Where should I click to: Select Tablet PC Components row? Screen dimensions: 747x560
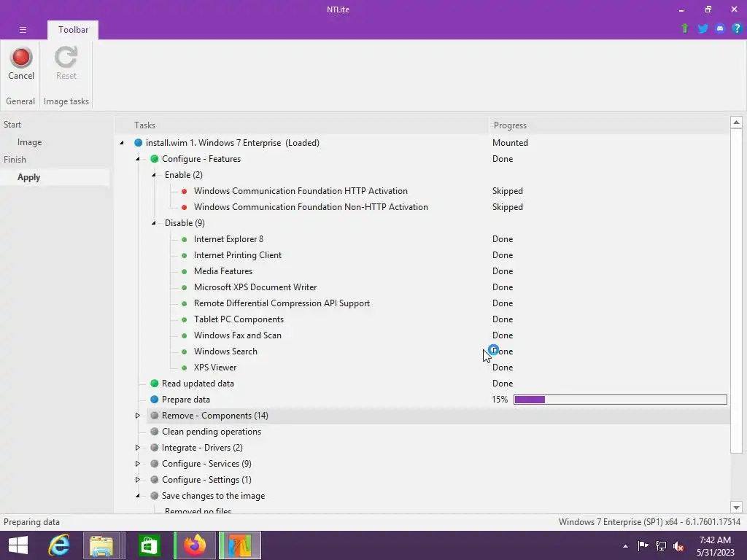[x=239, y=319]
